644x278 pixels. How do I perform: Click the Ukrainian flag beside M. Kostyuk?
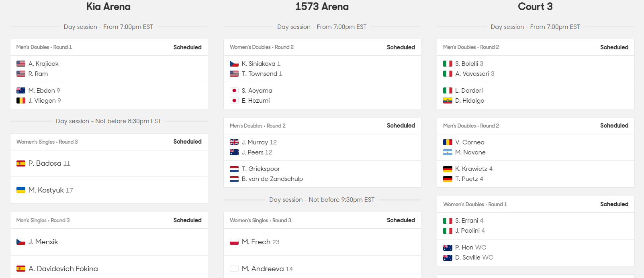tap(21, 190)
